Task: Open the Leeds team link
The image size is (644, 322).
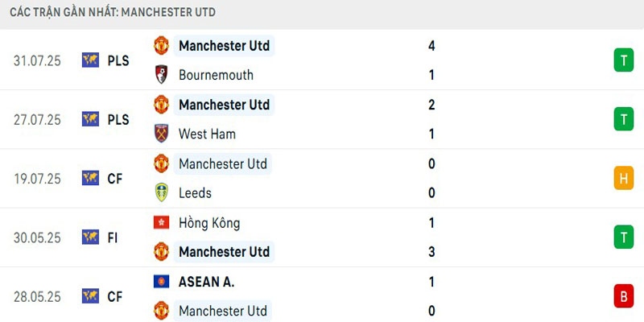Action: (195, 192)
